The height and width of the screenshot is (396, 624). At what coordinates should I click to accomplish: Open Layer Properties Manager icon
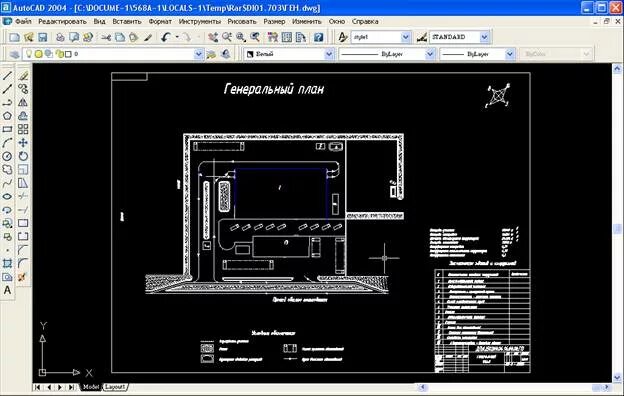pyautogui.click(x=14, y=54)
